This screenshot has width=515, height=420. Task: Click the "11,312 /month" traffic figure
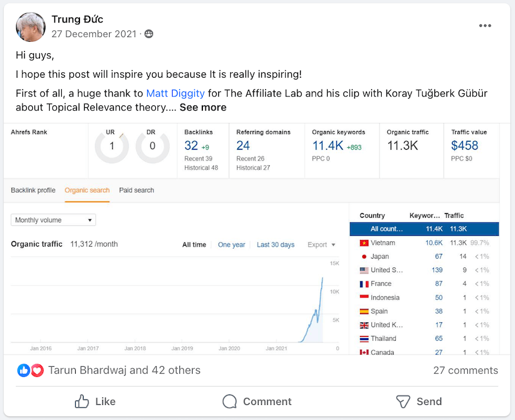click(94, 244)
